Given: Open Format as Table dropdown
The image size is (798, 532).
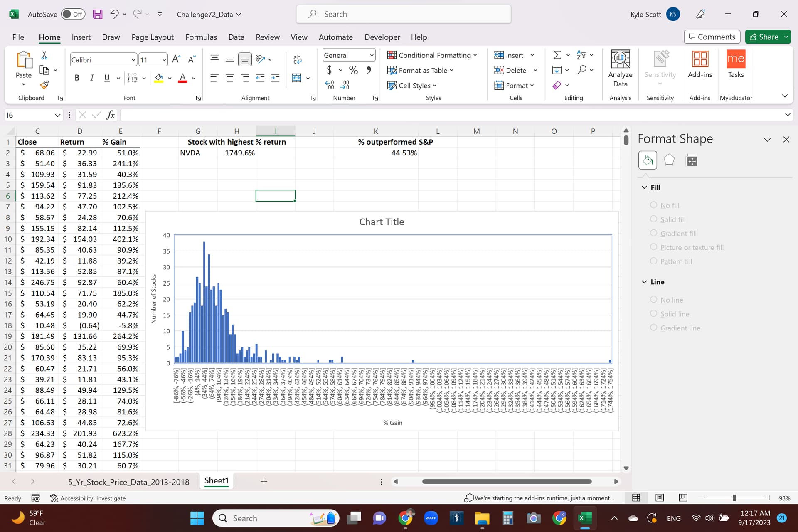Looking at the screenshot, I should (420, 70).
